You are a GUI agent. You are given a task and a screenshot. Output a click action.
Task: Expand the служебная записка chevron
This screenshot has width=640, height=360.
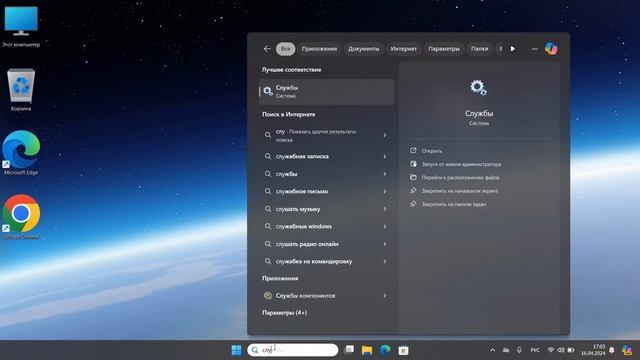pos(384,156)
